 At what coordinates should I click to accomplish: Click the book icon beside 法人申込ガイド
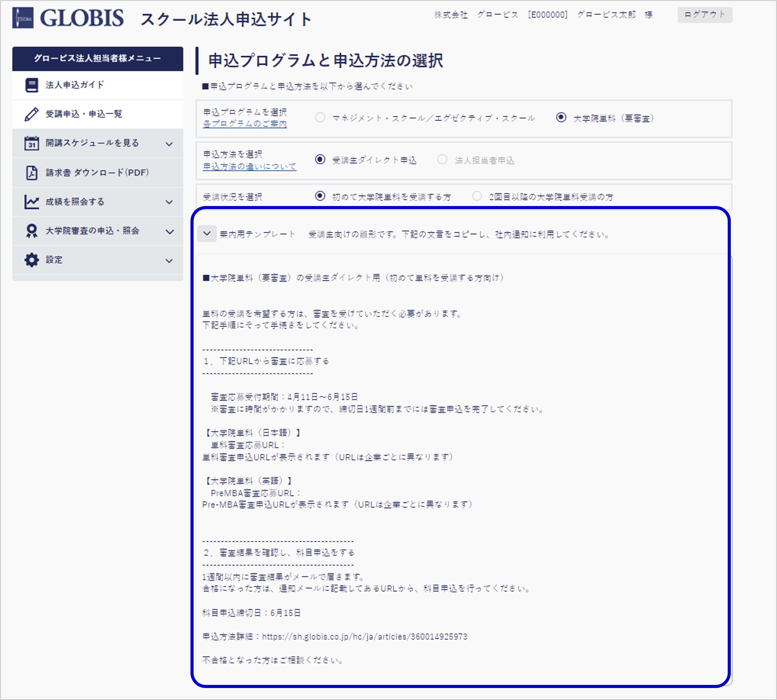(x=32, y=85)
